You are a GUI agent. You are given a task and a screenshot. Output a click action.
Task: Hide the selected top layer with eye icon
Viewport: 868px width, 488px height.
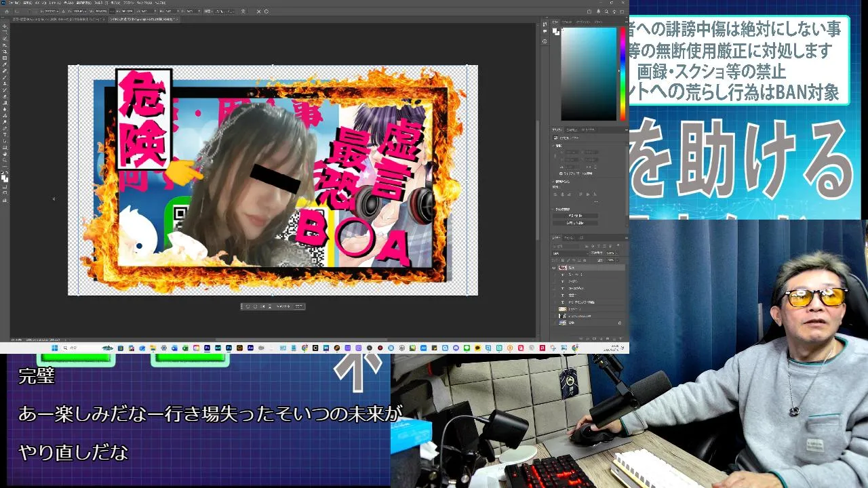pos(554,268)
